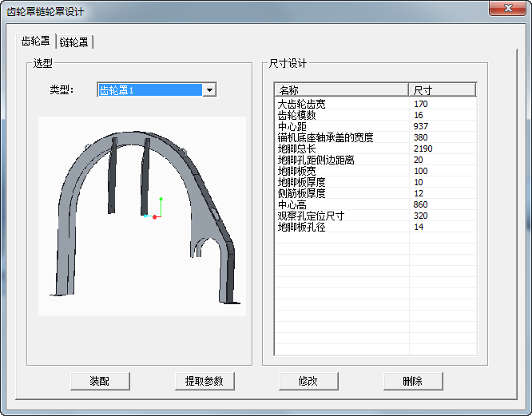Select the 地脚孔距侧边距离 row

click(316, 160)
